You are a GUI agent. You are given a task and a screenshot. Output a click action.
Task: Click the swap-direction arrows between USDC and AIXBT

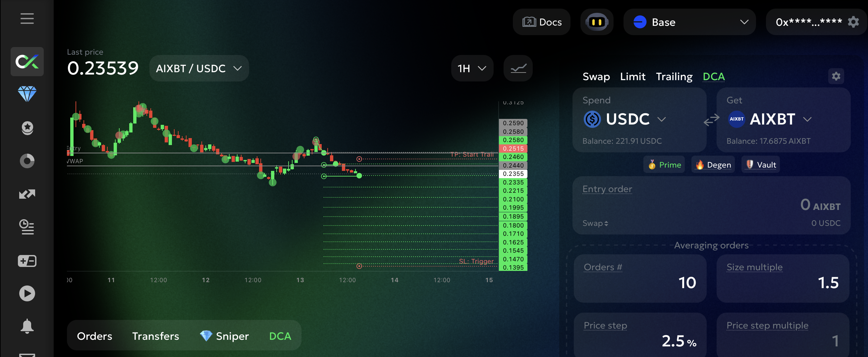711,120
